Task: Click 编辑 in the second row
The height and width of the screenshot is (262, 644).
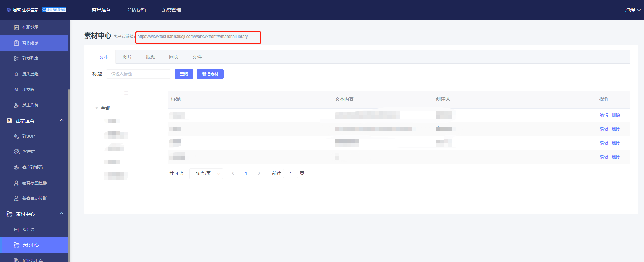Action: 604,129
